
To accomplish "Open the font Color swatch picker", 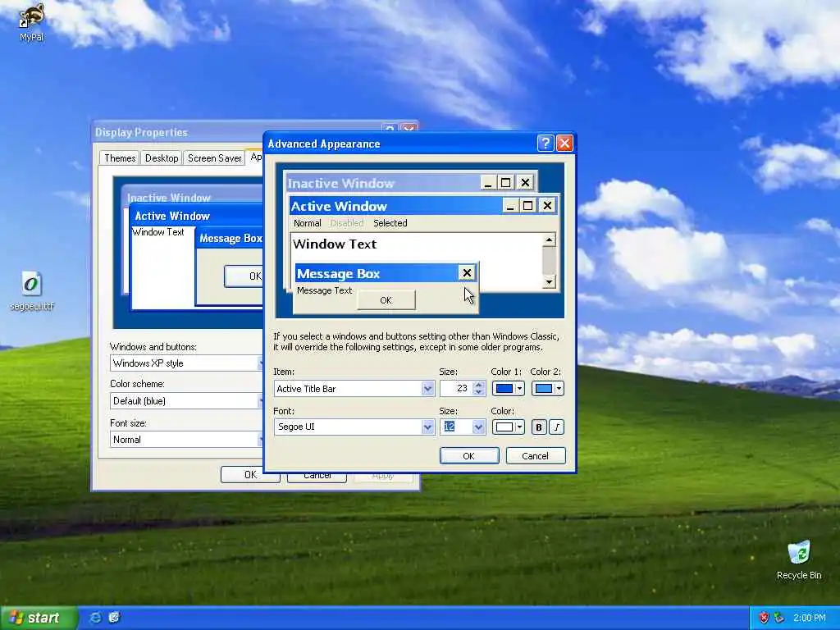I will [x=508, y=427].
